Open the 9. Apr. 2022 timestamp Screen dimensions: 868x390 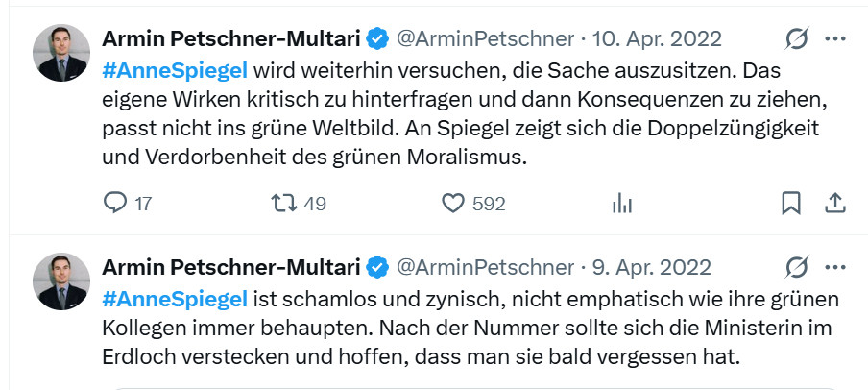click(650, 266)
